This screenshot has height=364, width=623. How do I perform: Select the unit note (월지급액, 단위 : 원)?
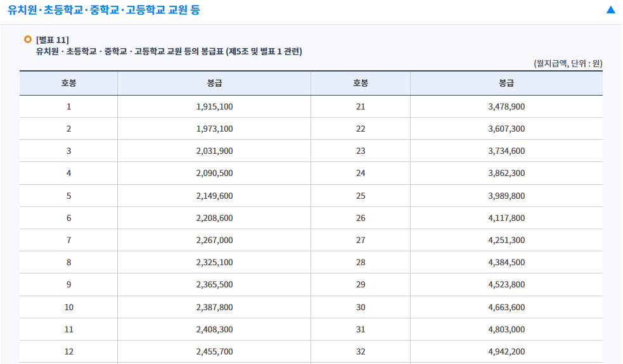coord(568,63)
